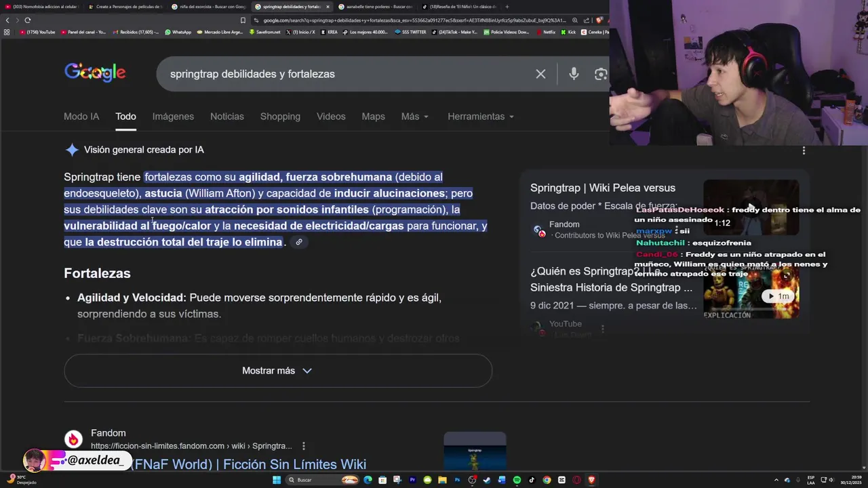Launch Microsoft Edge from the taskbar
Viewport: 868px width, 488px height.
[x=368, y=480]
